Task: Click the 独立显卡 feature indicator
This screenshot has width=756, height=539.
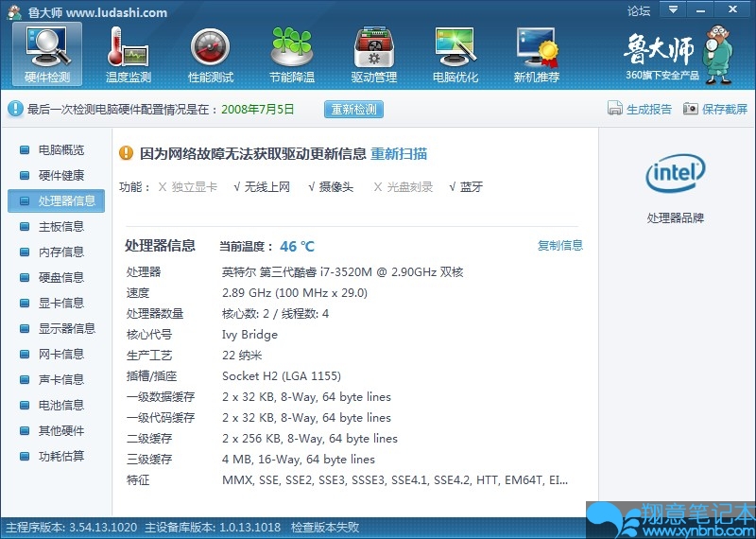Action: [187, 187]
